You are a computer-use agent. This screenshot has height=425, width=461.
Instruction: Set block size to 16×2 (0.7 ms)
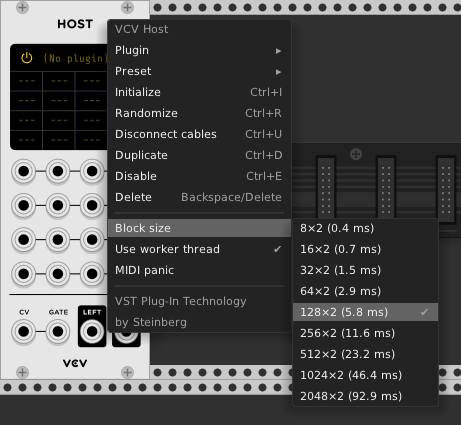click(x=365, y=249)
